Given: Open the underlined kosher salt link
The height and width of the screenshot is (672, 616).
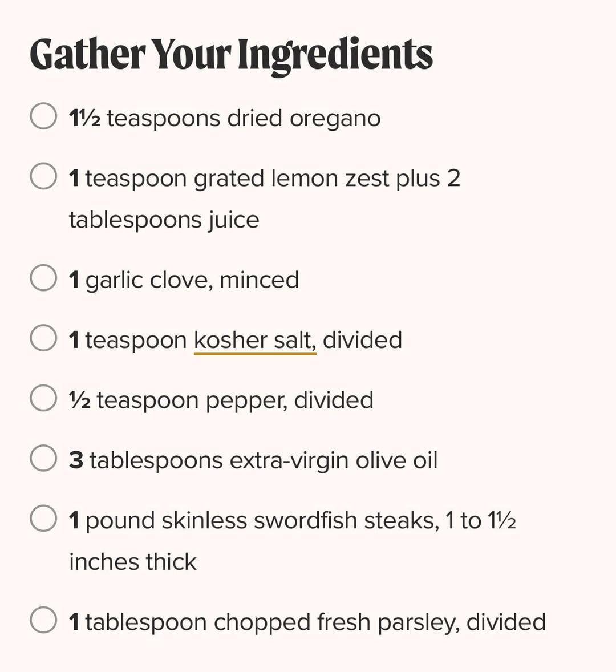Looking at the screenshot, I should (x=254, y=341).
